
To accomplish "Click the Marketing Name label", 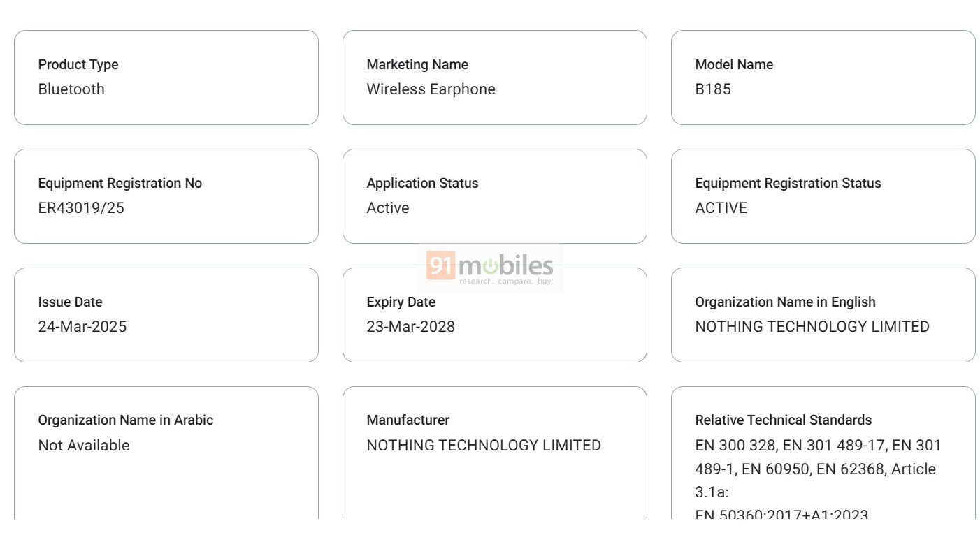I will coord(417,64).
